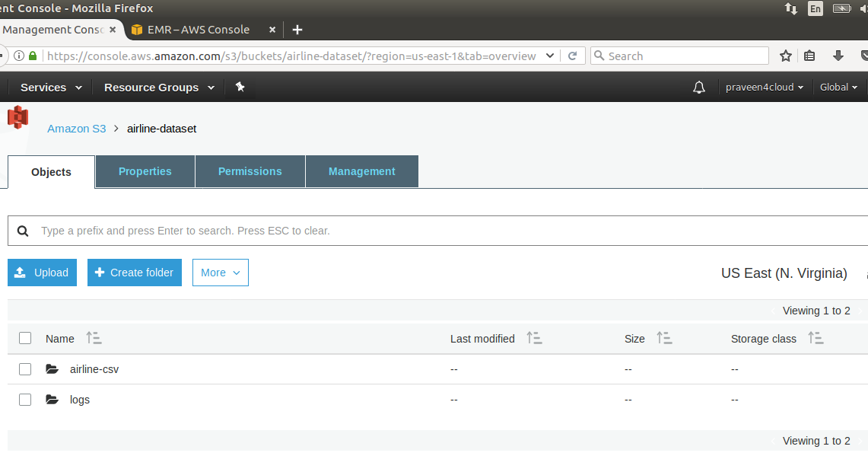Click the bookmark star in the address bar

click(785, 55)
